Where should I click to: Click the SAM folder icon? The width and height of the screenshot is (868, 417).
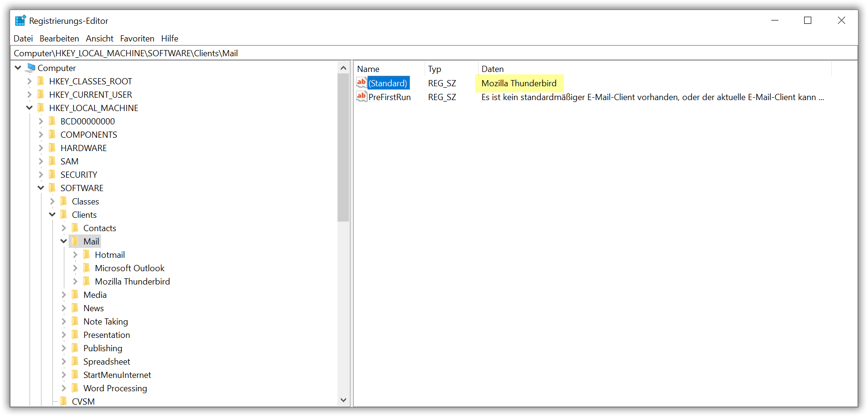(52, 161)
